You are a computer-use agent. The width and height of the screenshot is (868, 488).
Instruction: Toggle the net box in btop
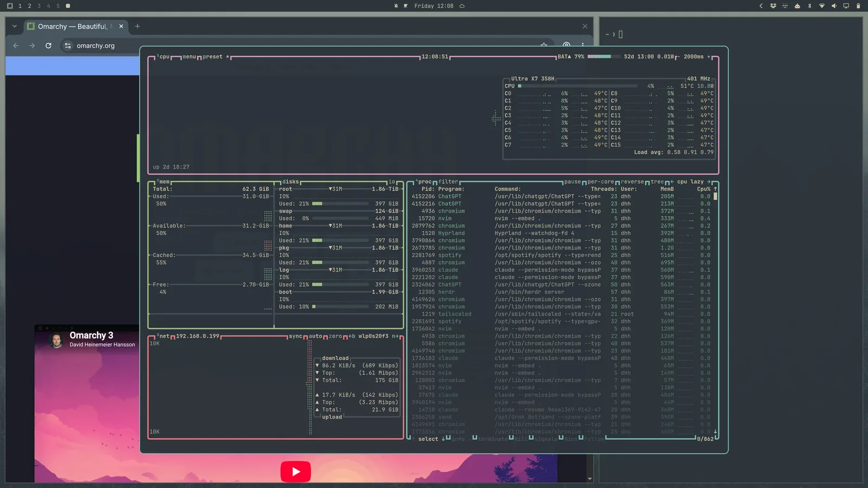[163, 336]
